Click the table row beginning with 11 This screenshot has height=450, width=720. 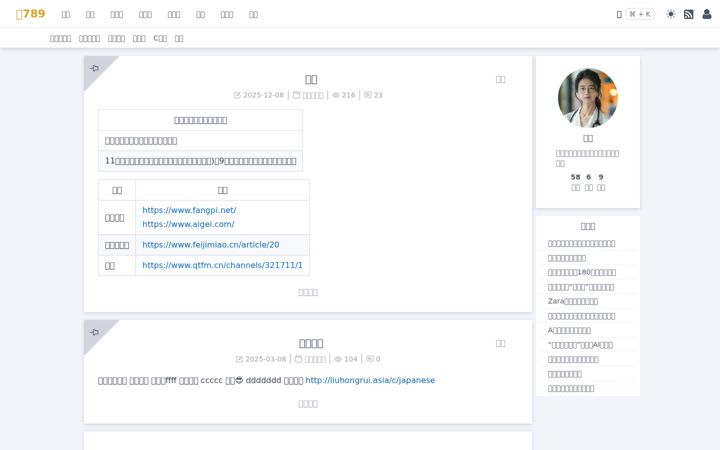[201, 161]
